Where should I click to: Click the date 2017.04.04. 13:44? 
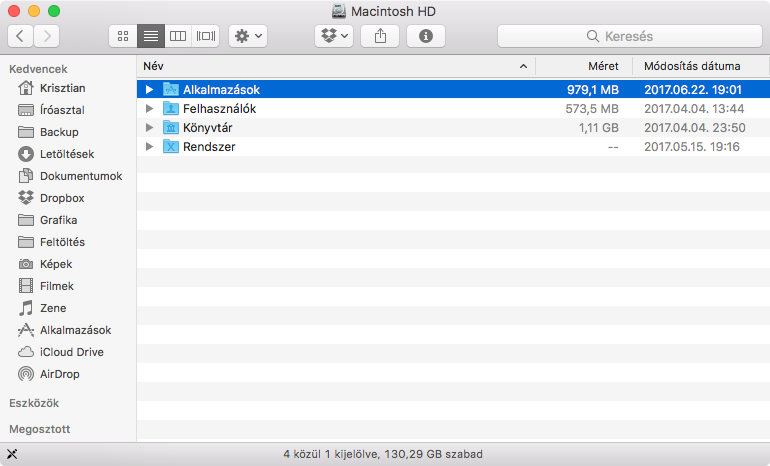pyautogui.click(x=694, y=109)
